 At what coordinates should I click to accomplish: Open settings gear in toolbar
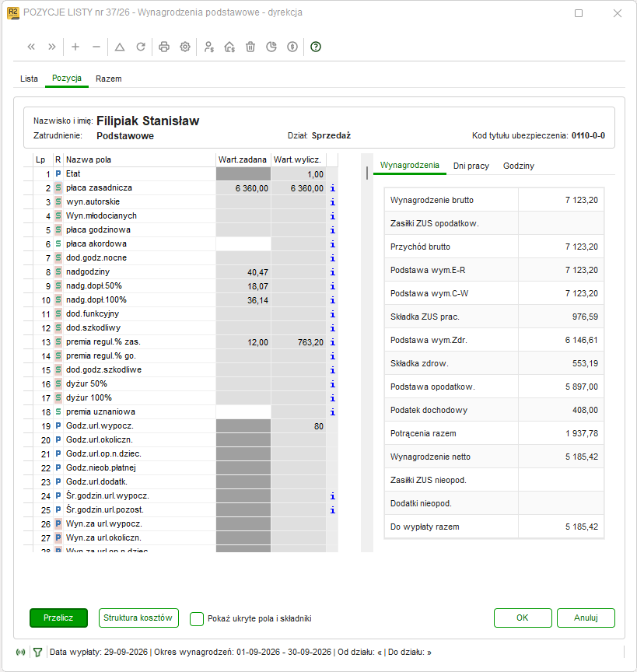coord(185,47)
